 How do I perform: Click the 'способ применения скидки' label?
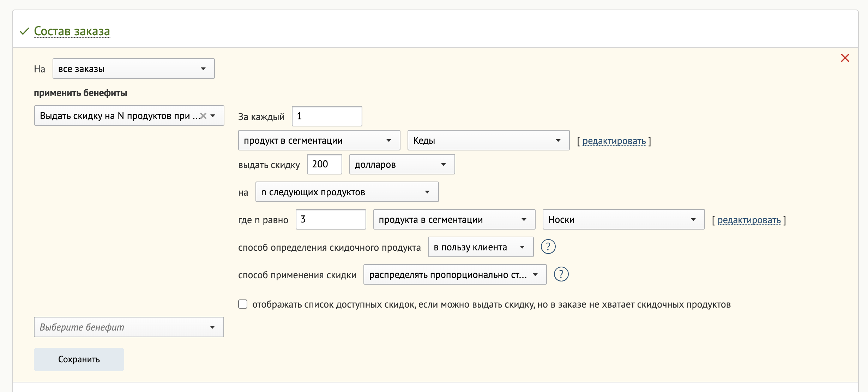click(297, 275)
